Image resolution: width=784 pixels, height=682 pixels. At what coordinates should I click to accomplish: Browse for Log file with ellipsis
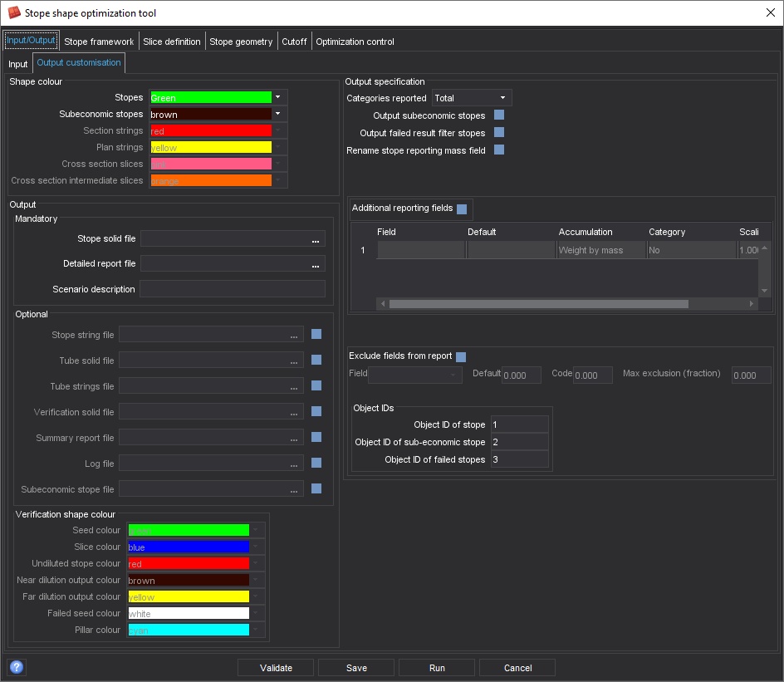coord(294,464)
